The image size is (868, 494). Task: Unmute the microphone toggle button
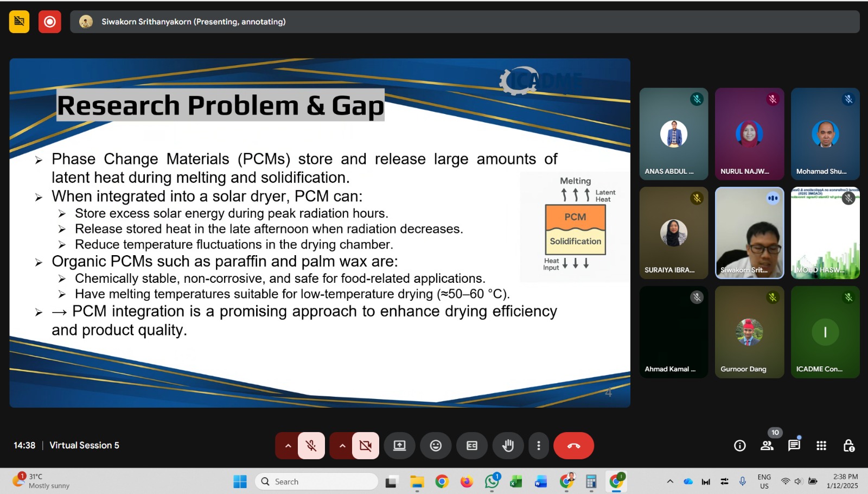311,446
